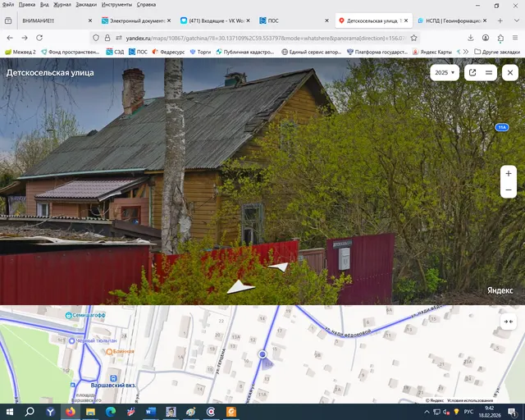
Task: Zoom out the panorama with minus
Action: 509,190
